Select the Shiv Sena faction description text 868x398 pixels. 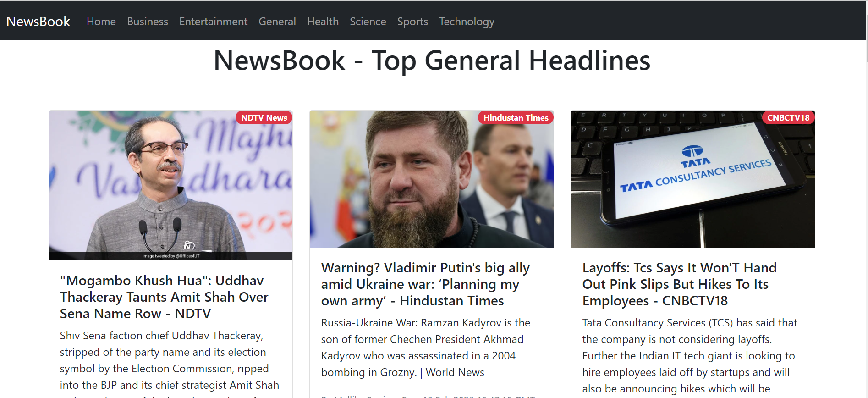(x=170, y=363)
